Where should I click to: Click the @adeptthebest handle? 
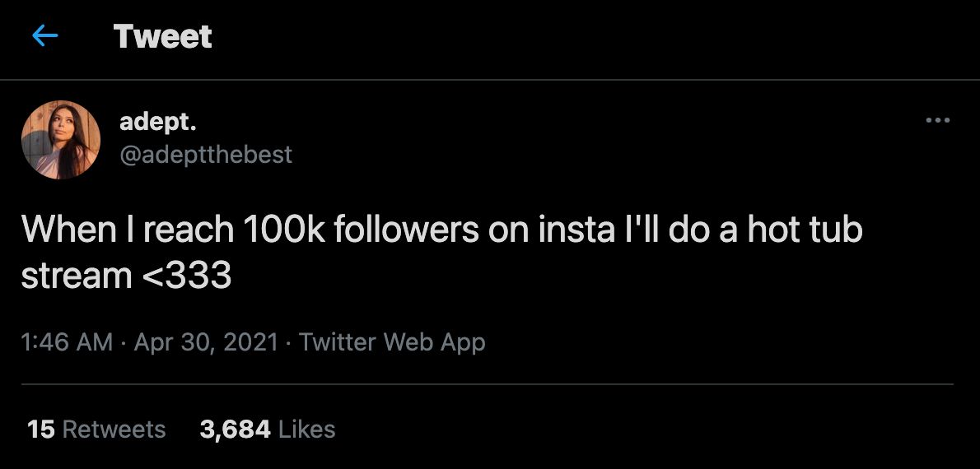[206, 154]
